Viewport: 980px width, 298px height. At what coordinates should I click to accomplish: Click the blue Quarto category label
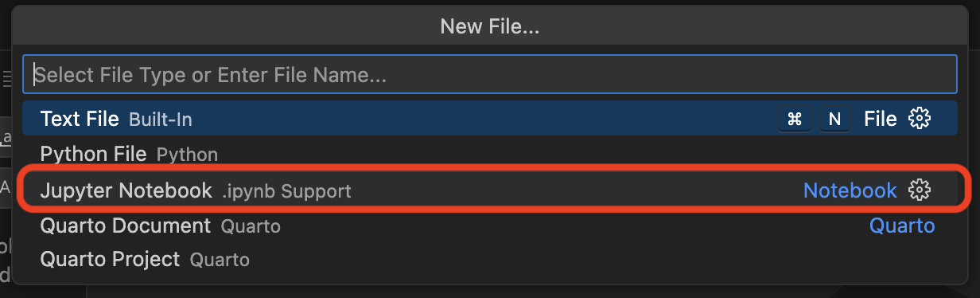[902, 225]
